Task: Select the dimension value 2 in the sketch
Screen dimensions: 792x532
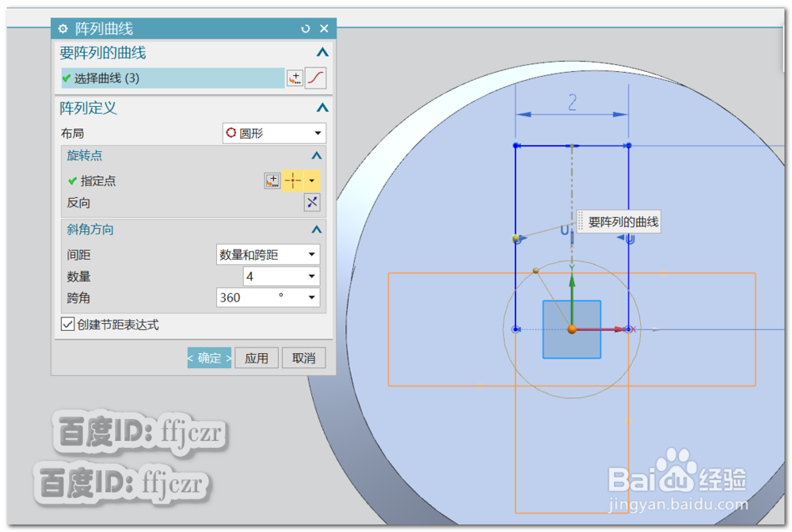Action: click(x=573, y=102)
